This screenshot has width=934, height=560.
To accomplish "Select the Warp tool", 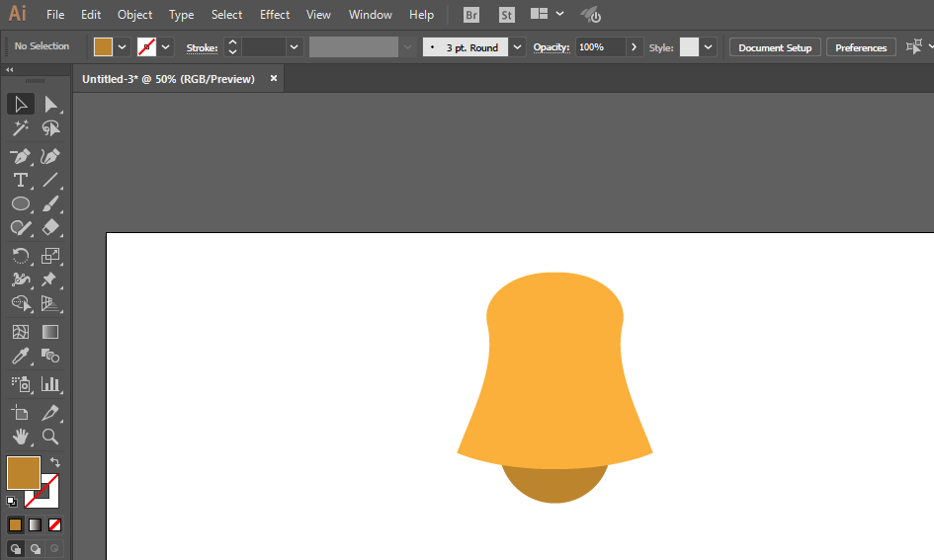I will coord(20,280).
